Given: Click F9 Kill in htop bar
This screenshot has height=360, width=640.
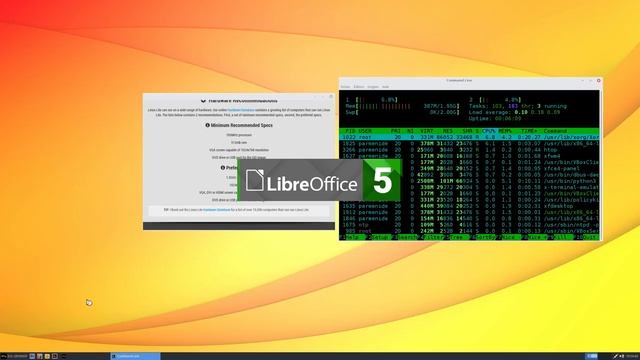Looking at the screenshot, I should point(561,237).
